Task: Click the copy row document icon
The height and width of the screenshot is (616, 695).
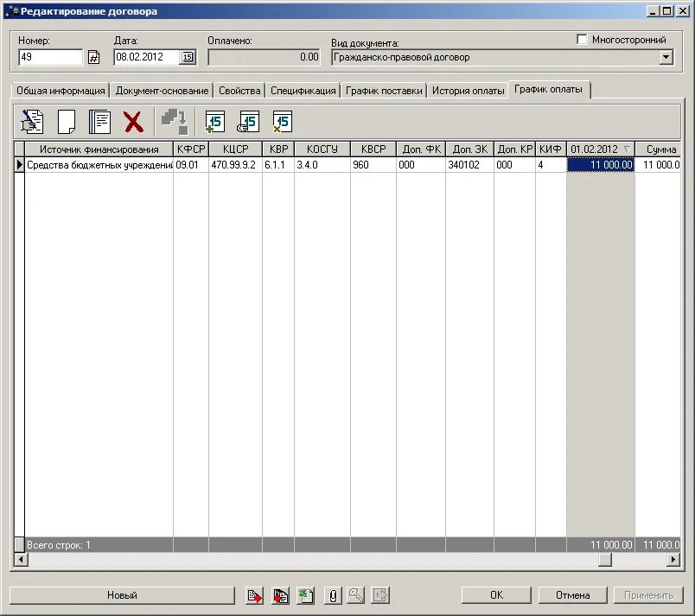Action: pyautogui.click(x=99, y=122)
